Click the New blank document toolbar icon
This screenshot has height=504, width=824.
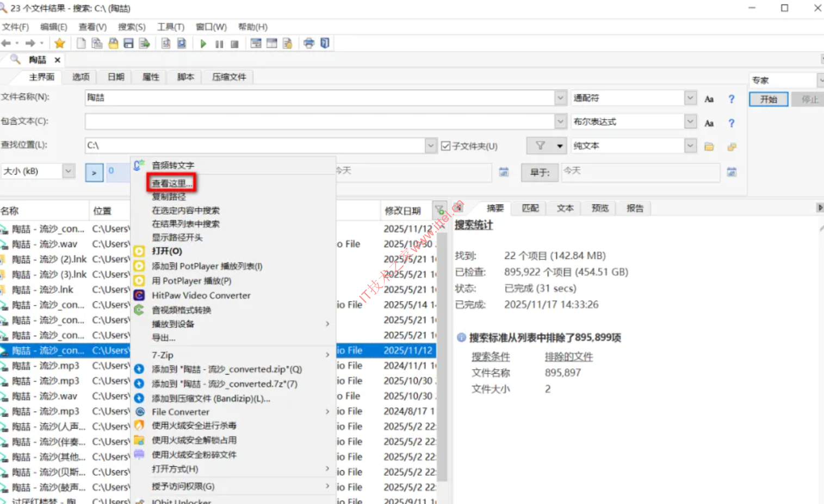(81, 43)
